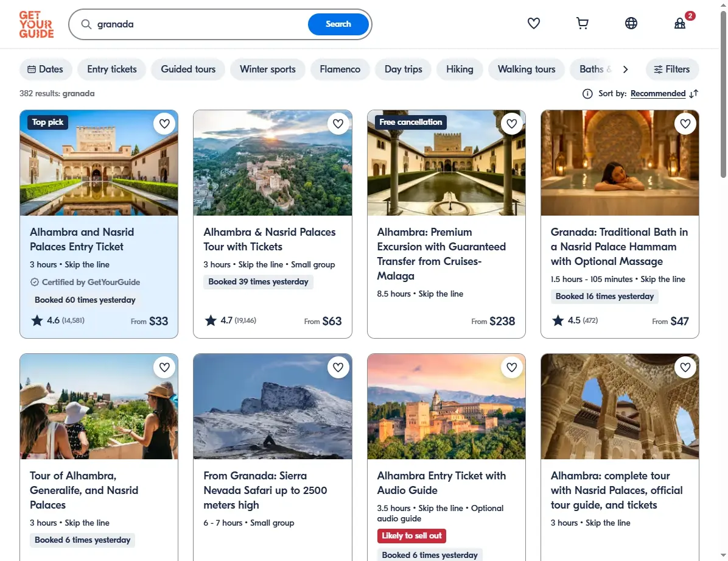Open the Recommended sort dropdown
728x561 pixels.
pos(658,94)
